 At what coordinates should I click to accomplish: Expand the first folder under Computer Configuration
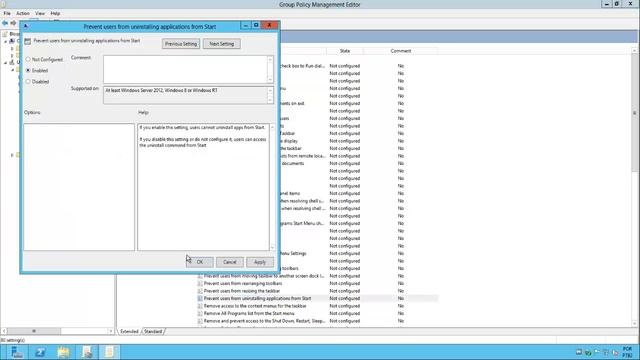point(12,49)
